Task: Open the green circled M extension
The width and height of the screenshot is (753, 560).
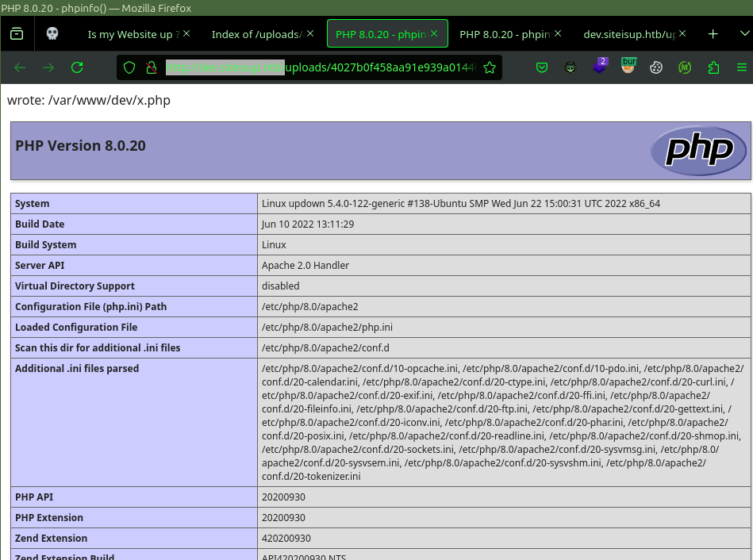Action: [x=685, y=67]
